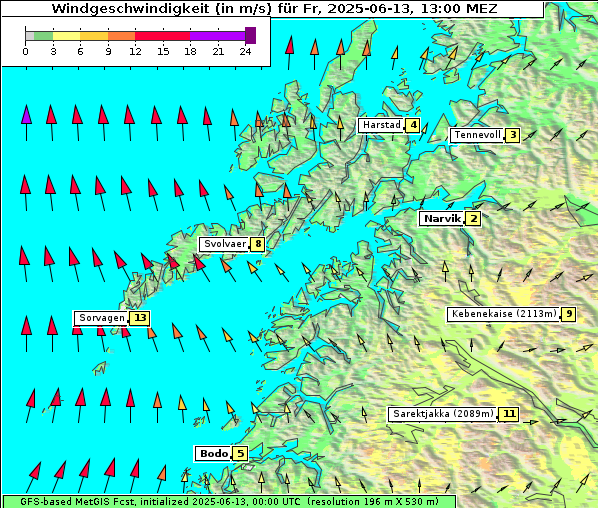This screenshot has width=598, height=508.
Task: Click the yellow legend band between 3 and 6
Action: (x=67, y=36)
